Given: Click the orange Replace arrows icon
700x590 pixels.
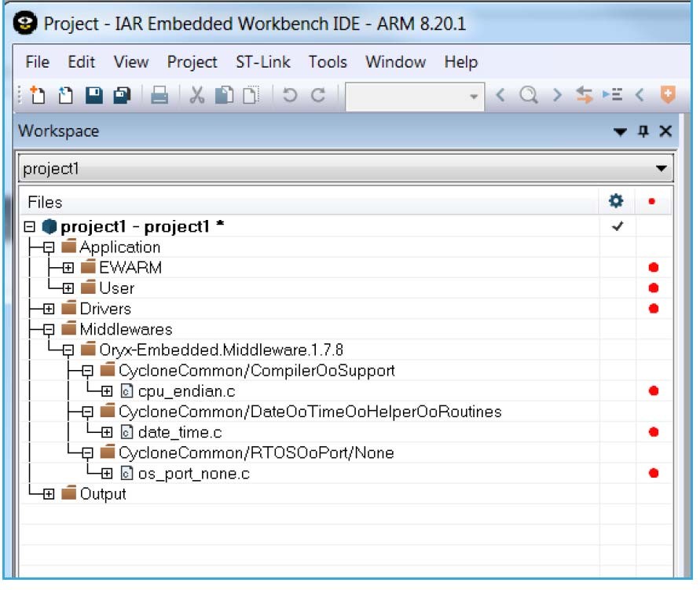Looking at the screenshot, I should pos(584,95).
